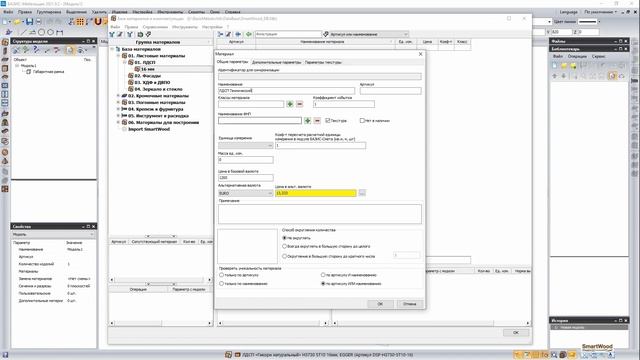
Task: Select the Не округлять radio option
Action: pos(284,238)
